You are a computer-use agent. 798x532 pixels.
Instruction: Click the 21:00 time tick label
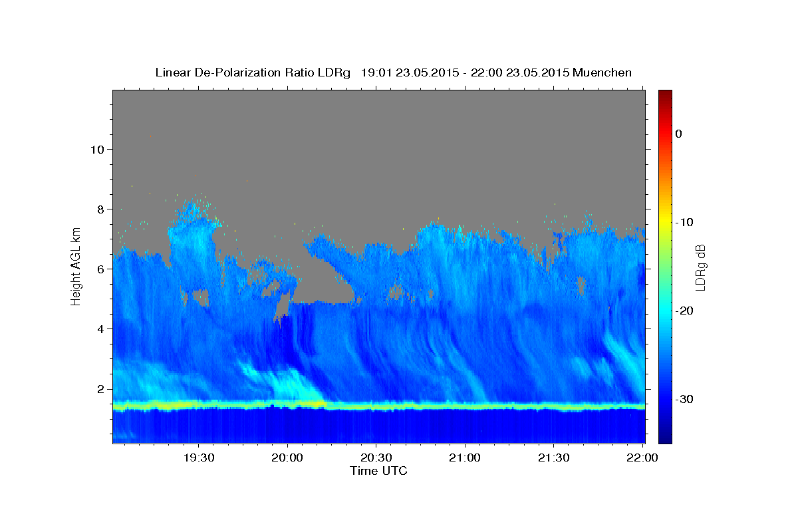(x=465, y=458)
